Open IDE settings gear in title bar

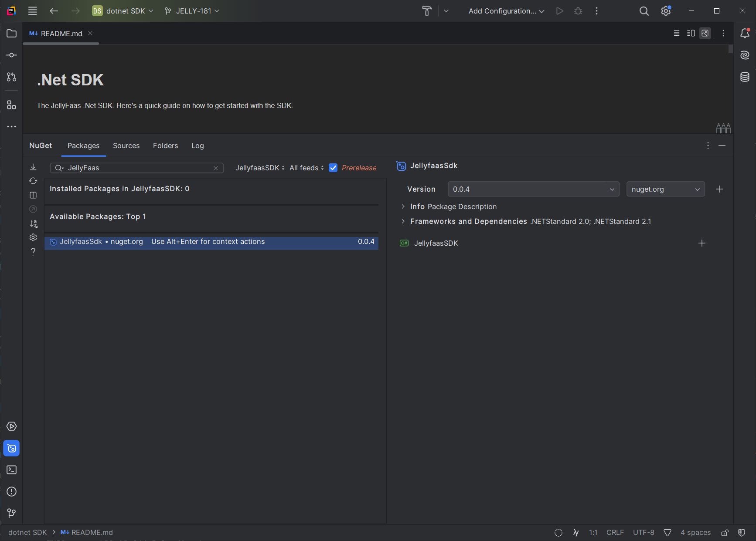click(666, 11)
